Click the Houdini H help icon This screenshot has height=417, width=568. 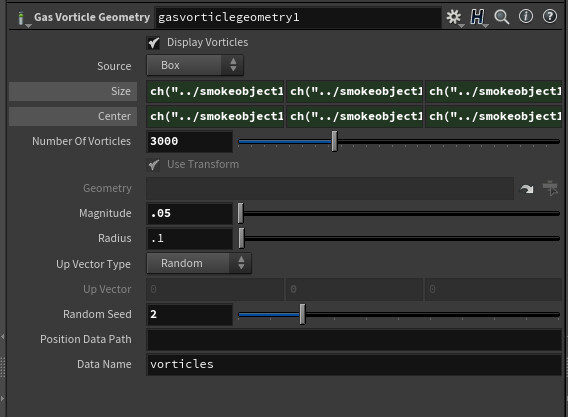coord(478,17)
